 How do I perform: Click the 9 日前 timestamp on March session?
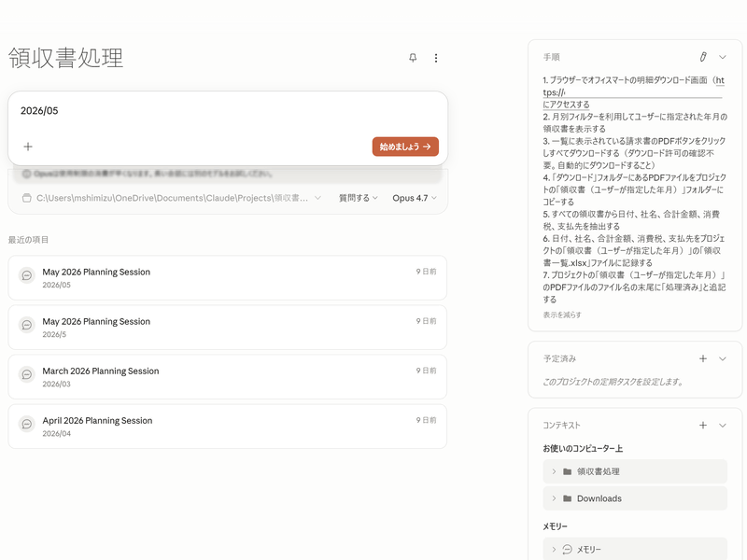(x=427, y=371)
